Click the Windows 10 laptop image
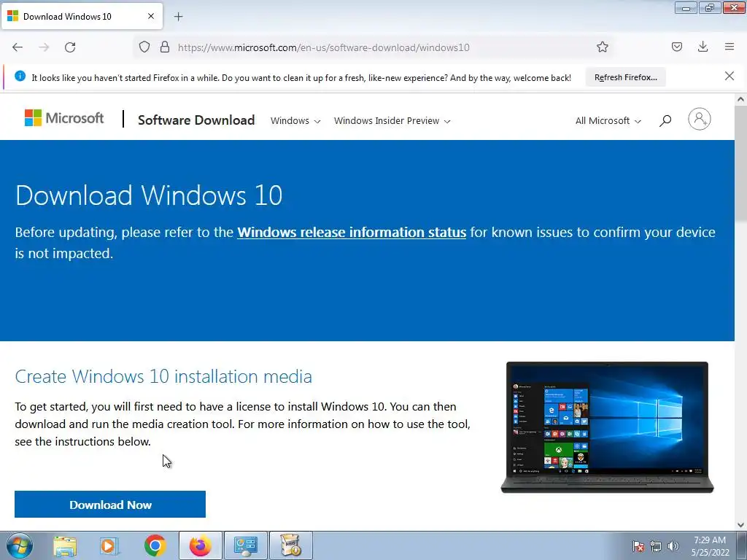Screen dimensions: 747x560 point(607,427)
